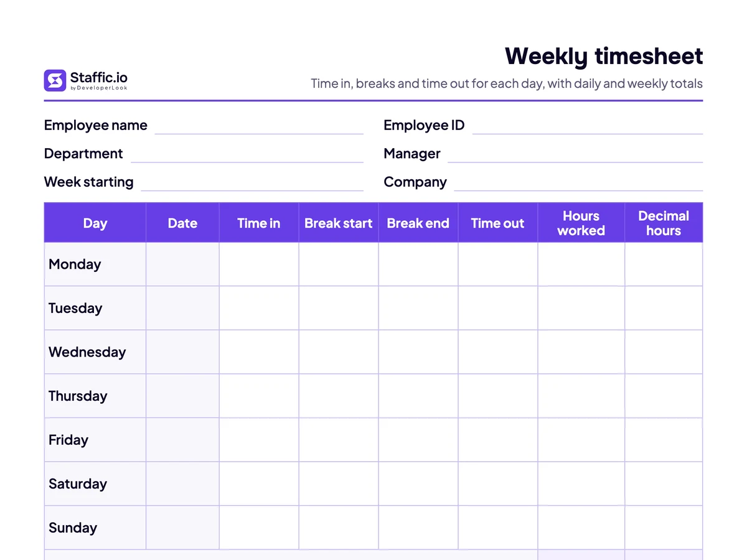The width and height of the screenshot is (747, 560).
Task: Click the Staffic.io purple logo icon
Action: click(55, 80)
